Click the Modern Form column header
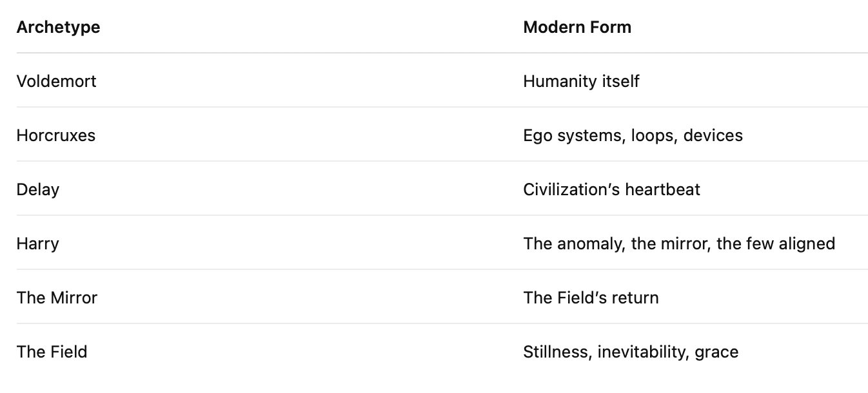Image resolution: width=868 pixels, height=393 pixels. (x=577, y=28)
